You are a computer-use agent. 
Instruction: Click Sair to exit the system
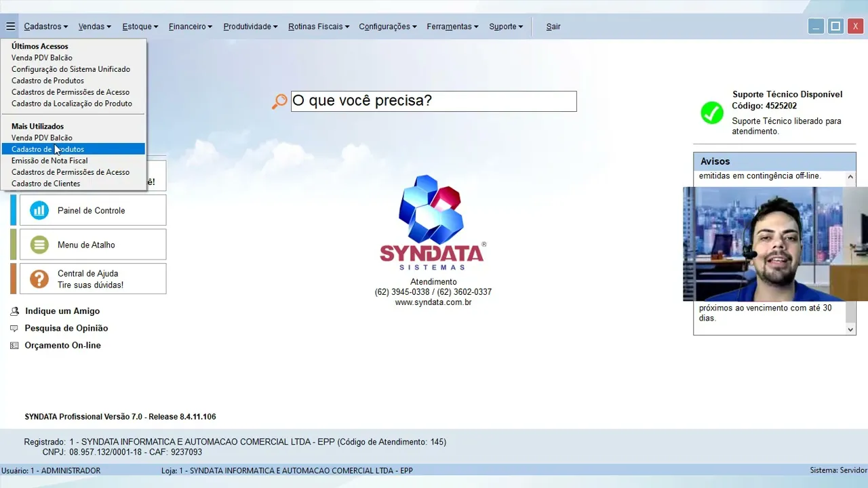pyautogui.click(x=553, y=26)
